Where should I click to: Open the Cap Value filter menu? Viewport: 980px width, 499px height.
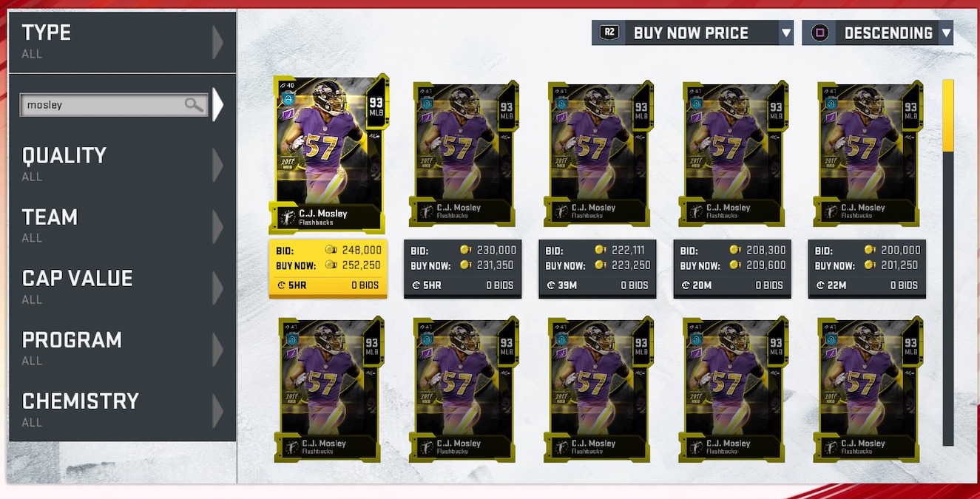click(122, 288)
